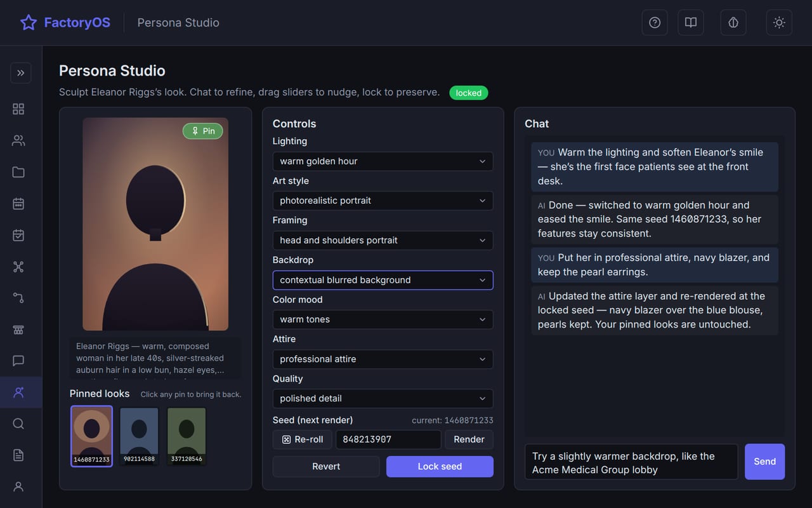Click the Revert button
This screenshot has width=812, height=508.
326,466
